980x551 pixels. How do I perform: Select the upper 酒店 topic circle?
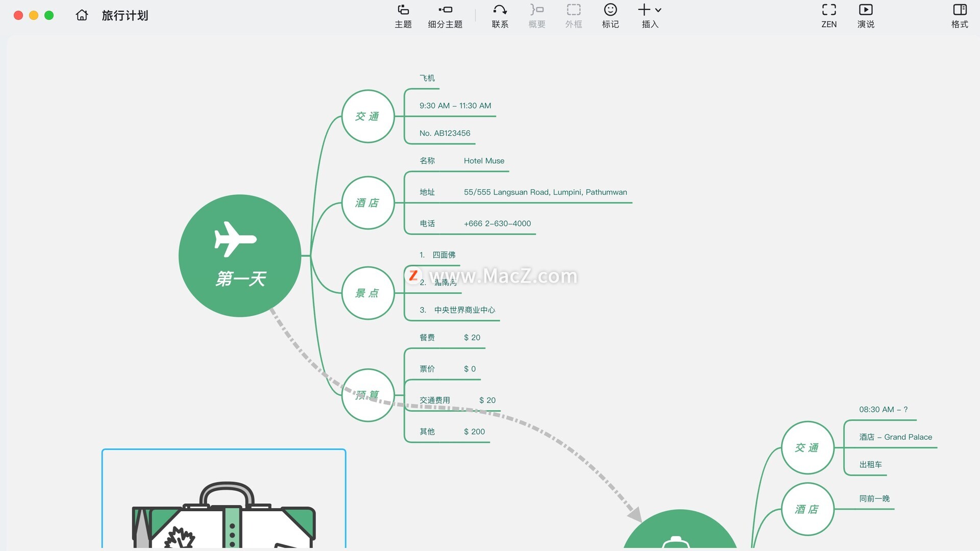[367, 203]
